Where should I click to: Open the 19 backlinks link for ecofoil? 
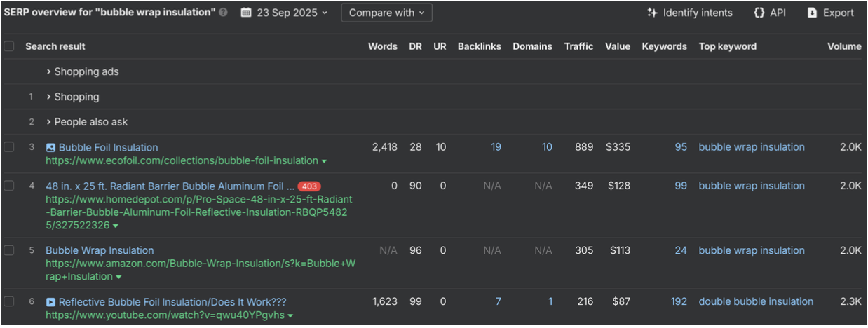pyautogui.click(x=496, y=147)
